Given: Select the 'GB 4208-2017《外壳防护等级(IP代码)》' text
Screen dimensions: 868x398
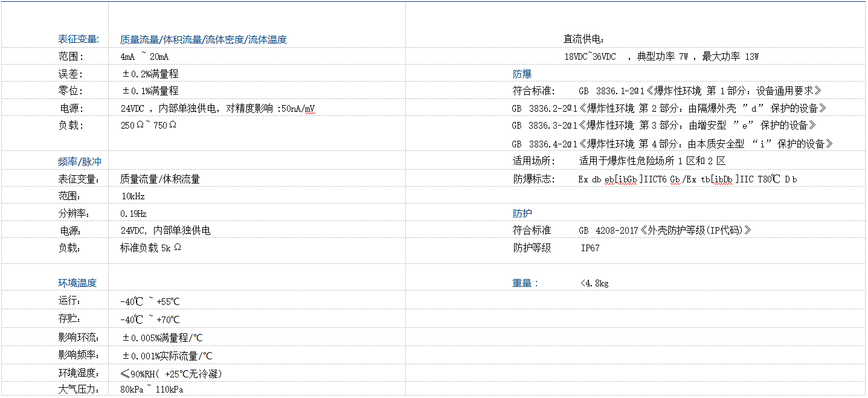Looking at the screenshot, I should tap(665, 231).
